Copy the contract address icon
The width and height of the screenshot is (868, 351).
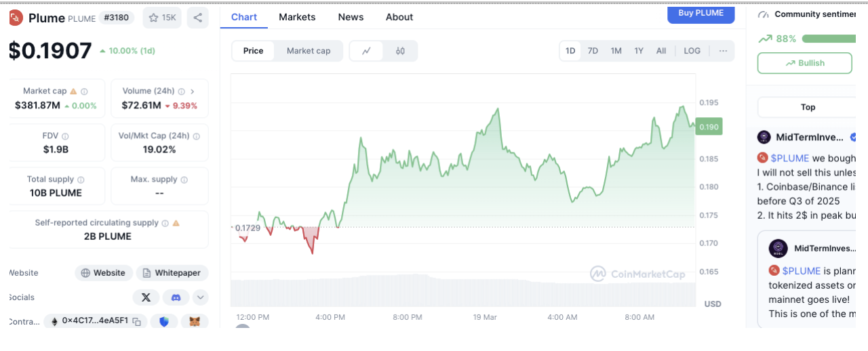(136, 321)
